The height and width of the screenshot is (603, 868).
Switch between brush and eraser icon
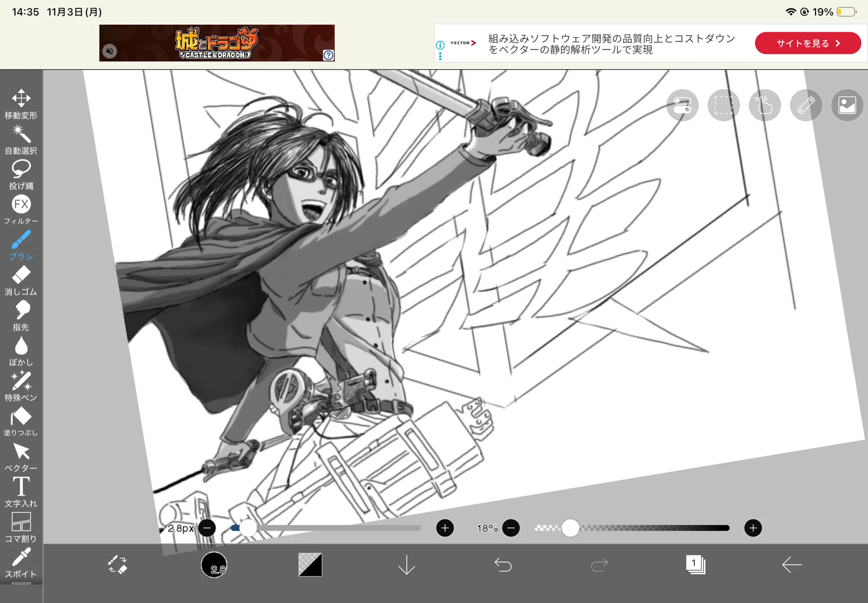117,565
